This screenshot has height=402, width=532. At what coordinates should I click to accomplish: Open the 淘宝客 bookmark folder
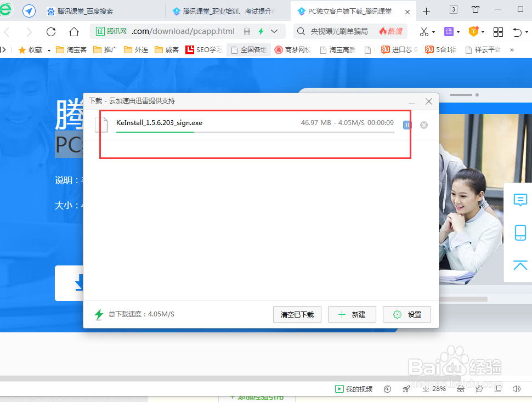click(x=71, y=50)
